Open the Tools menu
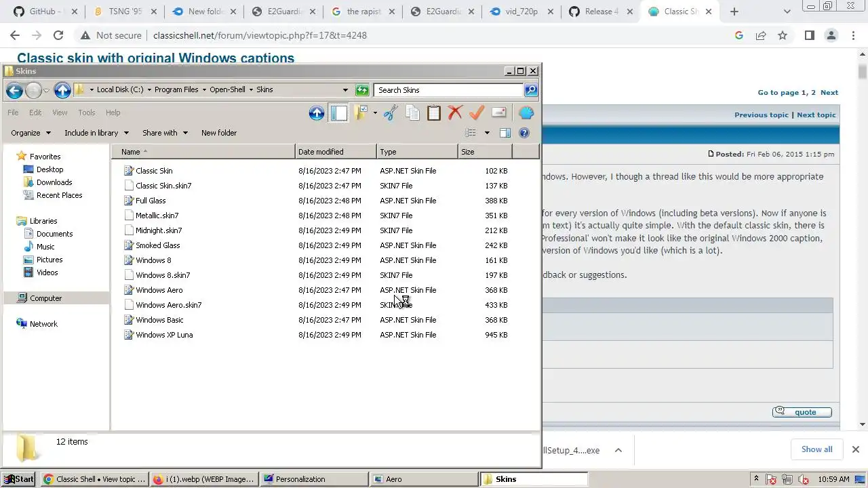 click(x=86, y=113)
